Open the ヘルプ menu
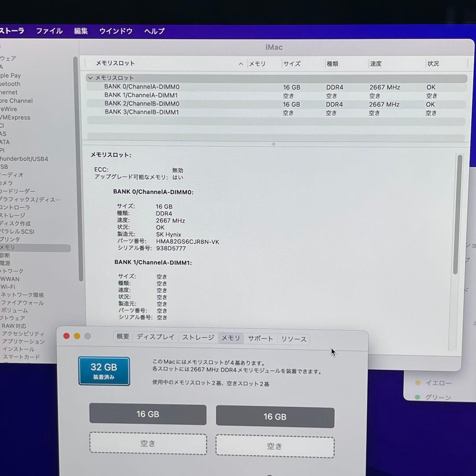Image resolution: width=476 pixels, height=476 pixels. point(153,31)
